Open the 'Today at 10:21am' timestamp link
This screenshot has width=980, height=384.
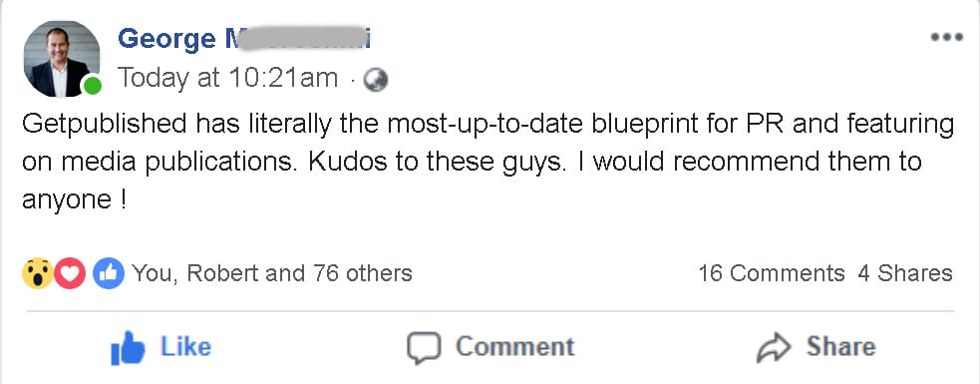tap(227, 79)
